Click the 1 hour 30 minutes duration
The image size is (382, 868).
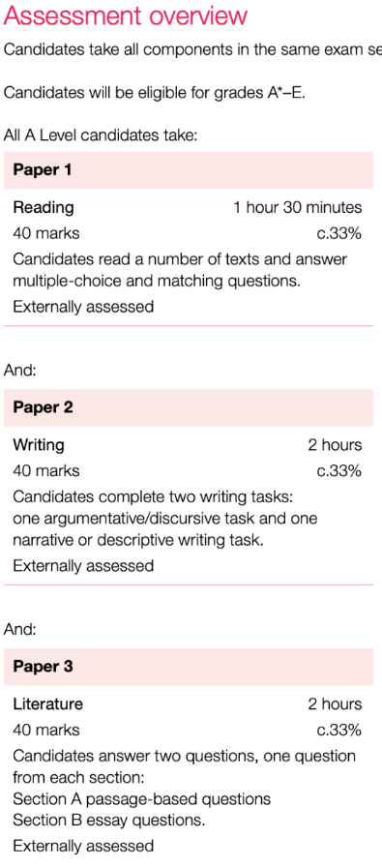tap(298, 208)
